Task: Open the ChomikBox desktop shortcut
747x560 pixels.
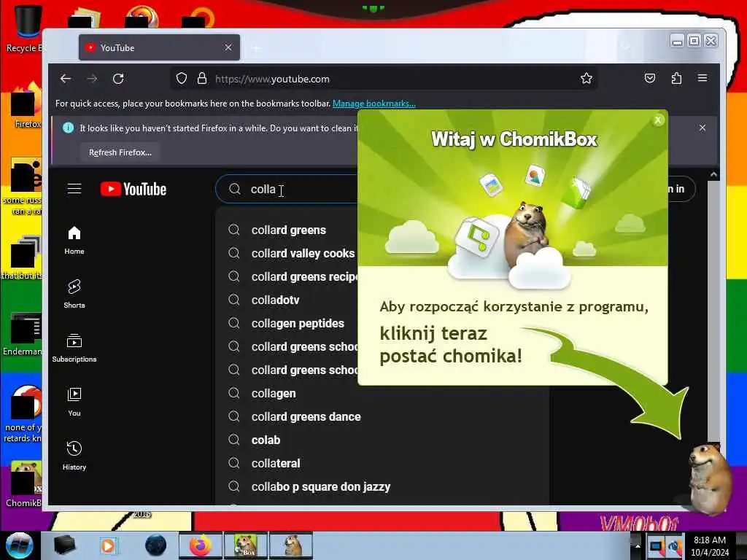Action: (x=24, y=483)
